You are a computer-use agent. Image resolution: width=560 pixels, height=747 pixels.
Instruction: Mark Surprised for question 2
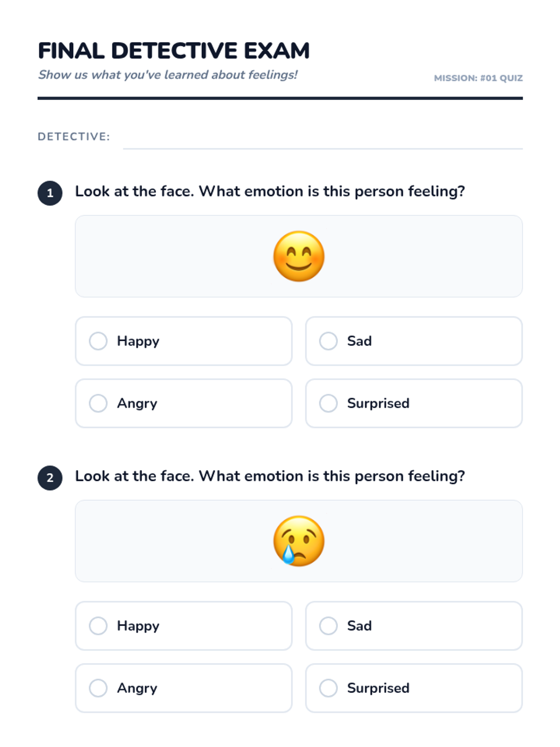pyautogui.click(x=329, y=688)
